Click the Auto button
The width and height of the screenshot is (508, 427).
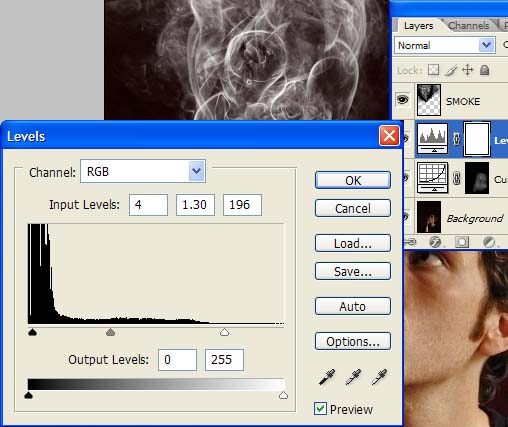click(x=353, y=306)
